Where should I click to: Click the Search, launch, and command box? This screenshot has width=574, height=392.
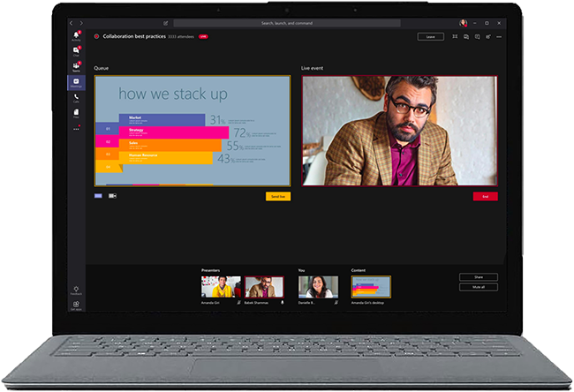click(287, 23)
